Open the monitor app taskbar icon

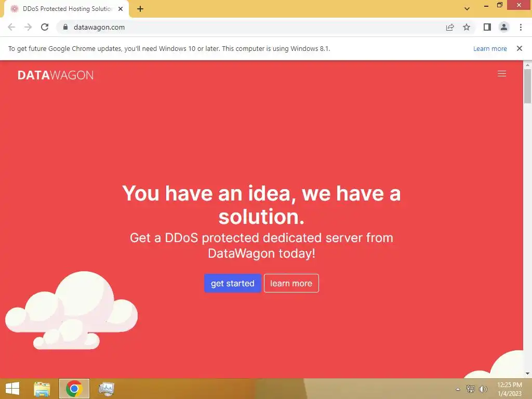106,389
